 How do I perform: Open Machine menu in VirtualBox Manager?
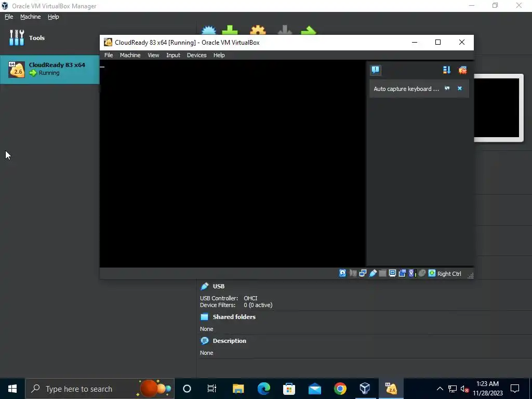(30, 17)
